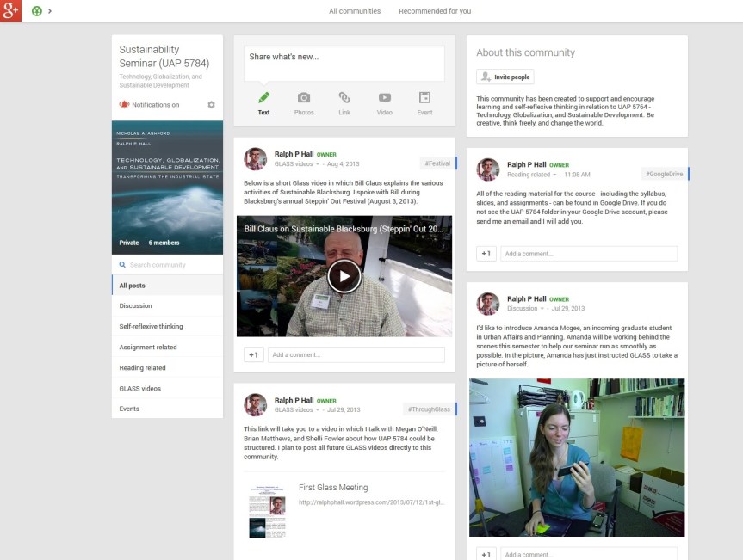The height and width of the screenshot is (560, 743).
Task: Toggle Notifications on bell
Action: [124, 105]
